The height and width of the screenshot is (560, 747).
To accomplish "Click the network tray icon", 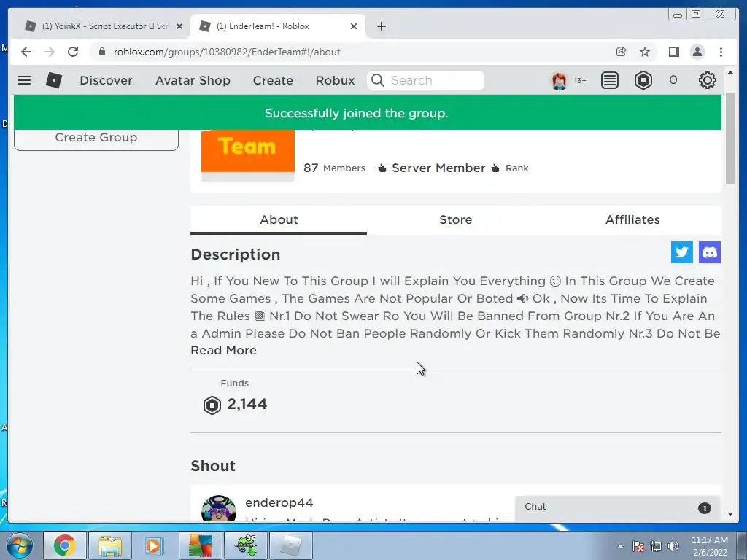I will click(656, 546).
